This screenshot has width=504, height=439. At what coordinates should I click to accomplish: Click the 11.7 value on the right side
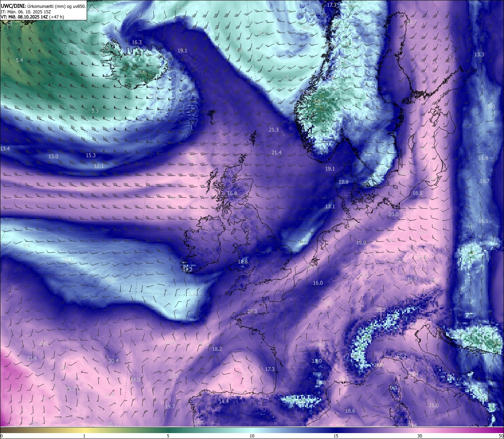pyautogui.click(x=485, y=181)
